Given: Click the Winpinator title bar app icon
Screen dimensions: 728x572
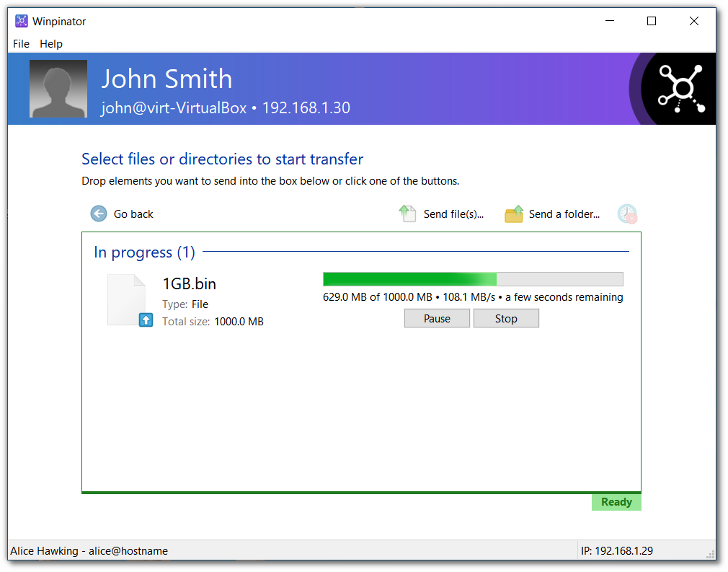Looking at the screenshot, I should click(22, 22).
